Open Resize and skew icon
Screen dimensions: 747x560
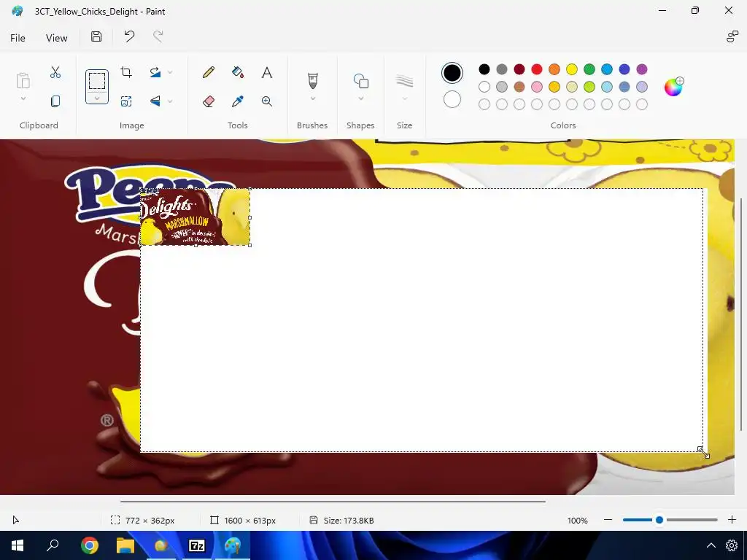click(x=126, y=101)
